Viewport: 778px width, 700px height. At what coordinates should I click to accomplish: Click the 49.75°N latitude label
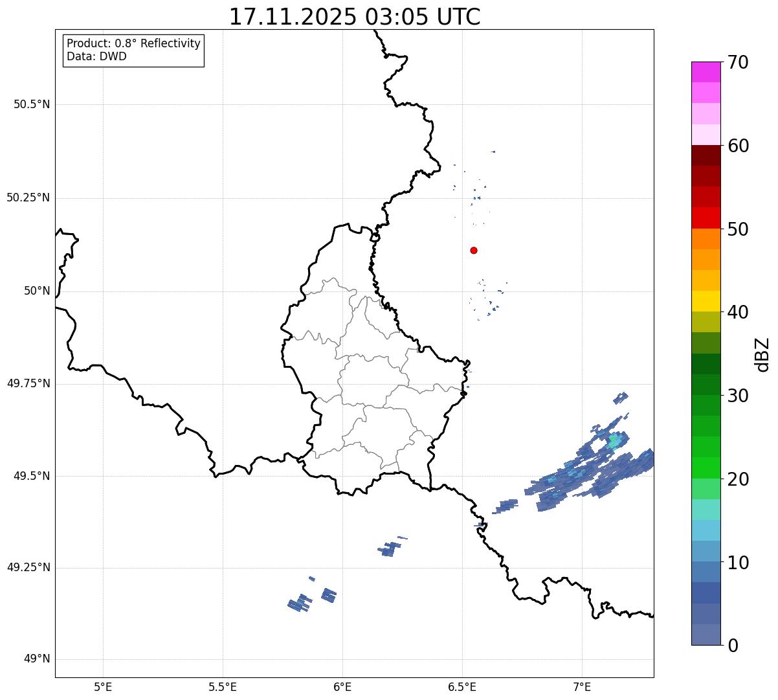pos(28,383)
